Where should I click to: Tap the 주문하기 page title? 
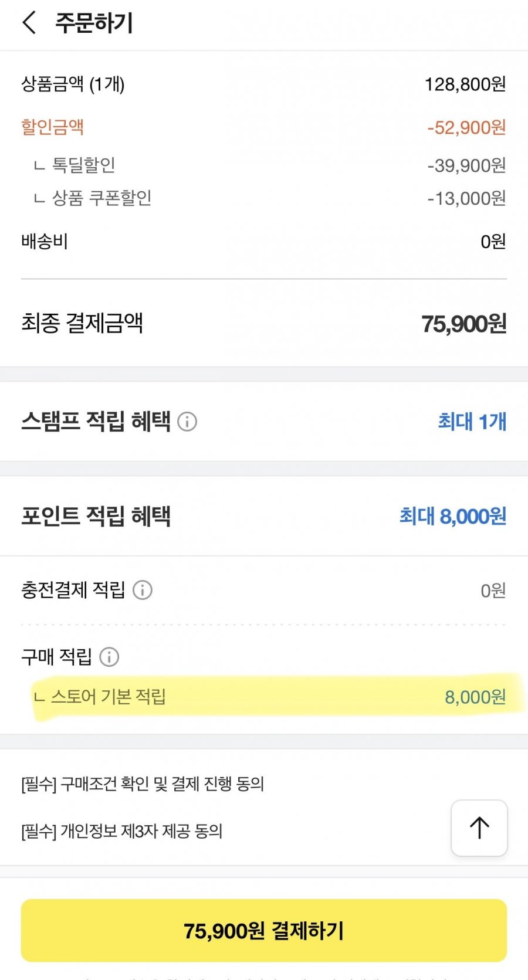pos(94,23)
